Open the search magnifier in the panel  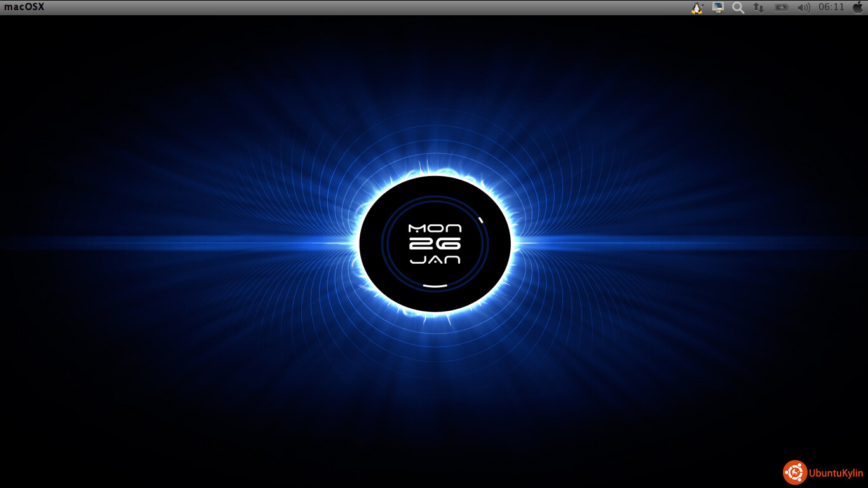738,8
